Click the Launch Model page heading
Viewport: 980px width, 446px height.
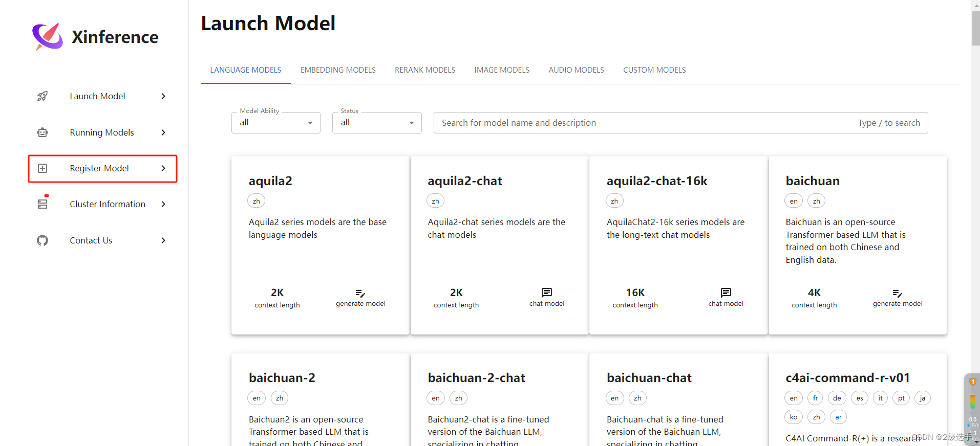pyautogui.click(x=268, y=24)
